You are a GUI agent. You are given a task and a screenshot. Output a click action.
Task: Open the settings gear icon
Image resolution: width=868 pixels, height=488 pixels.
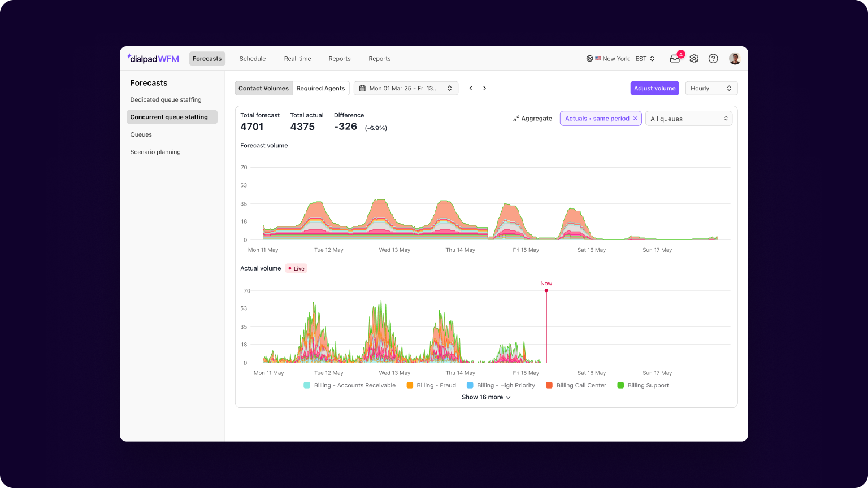click(x=694, y=59)
